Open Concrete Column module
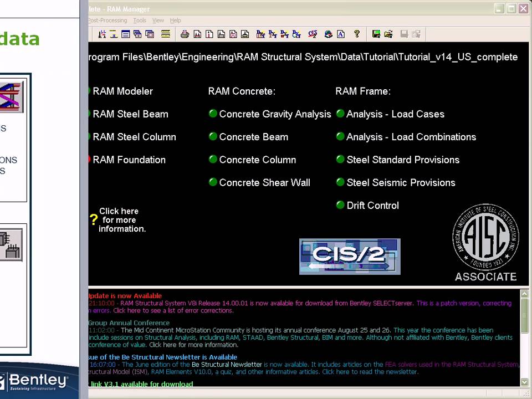The width and height of the screenshot is (532, 399). coord(258,160)
